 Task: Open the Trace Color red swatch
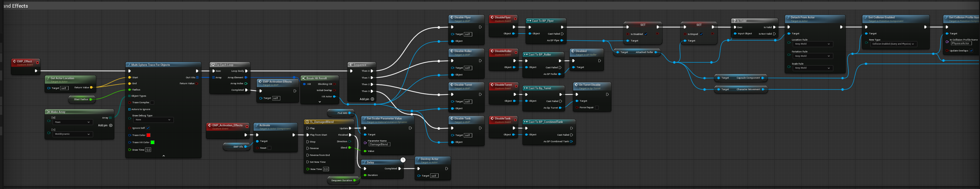click(148, 135)
